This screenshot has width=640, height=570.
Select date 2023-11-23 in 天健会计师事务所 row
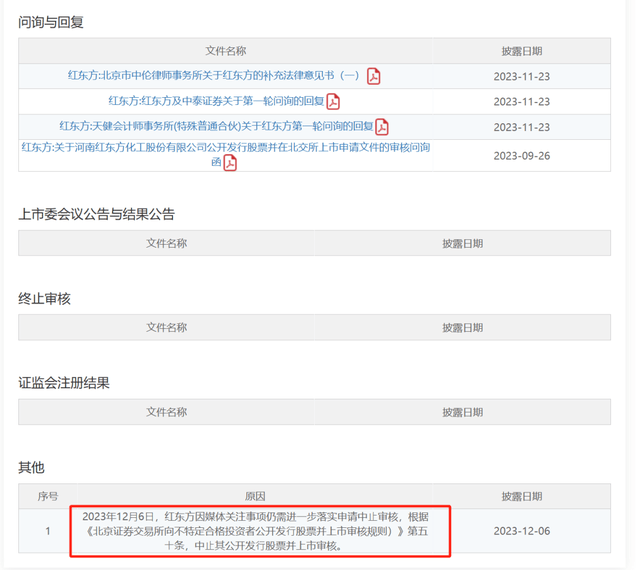pyautogui.click(x=522, y=127)
